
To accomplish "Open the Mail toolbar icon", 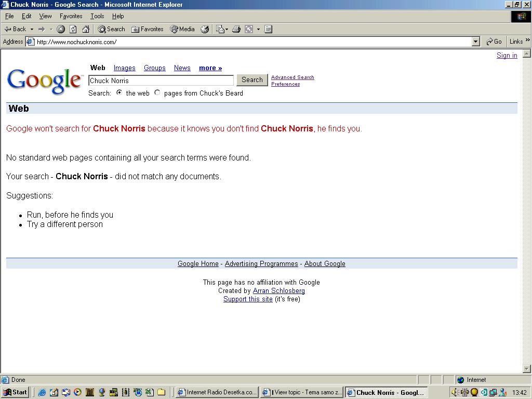I will [x=220, y=29].
